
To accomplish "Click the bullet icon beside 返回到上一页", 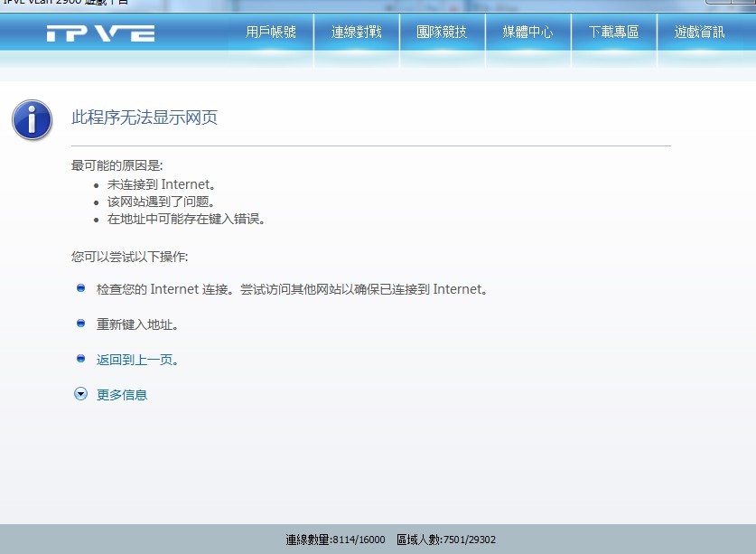I will (80, 358).
